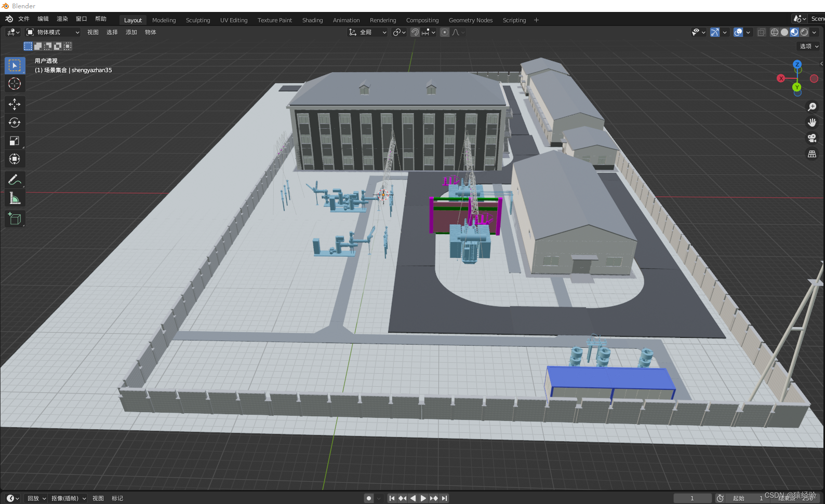Screen dimensions: 825x504
Task: Select the 3D Cursor tool
Action: (x=15, y=84)
